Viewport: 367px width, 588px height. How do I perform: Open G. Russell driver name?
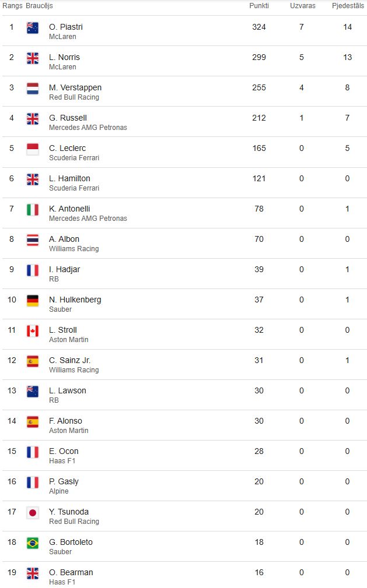pos(68,118)
